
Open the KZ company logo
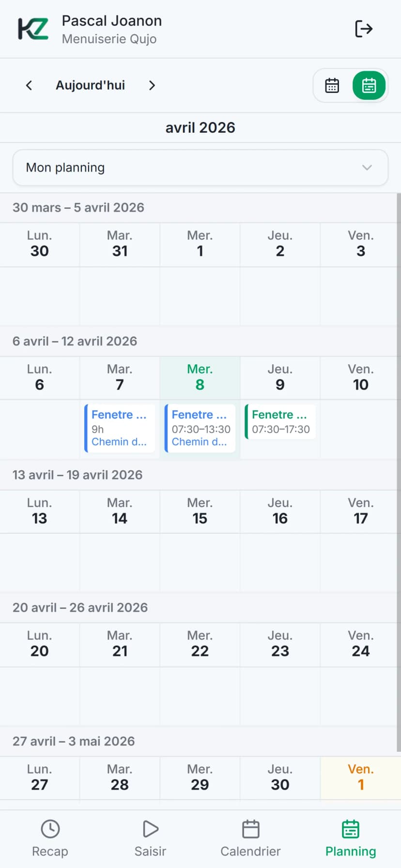click(32, 29)
